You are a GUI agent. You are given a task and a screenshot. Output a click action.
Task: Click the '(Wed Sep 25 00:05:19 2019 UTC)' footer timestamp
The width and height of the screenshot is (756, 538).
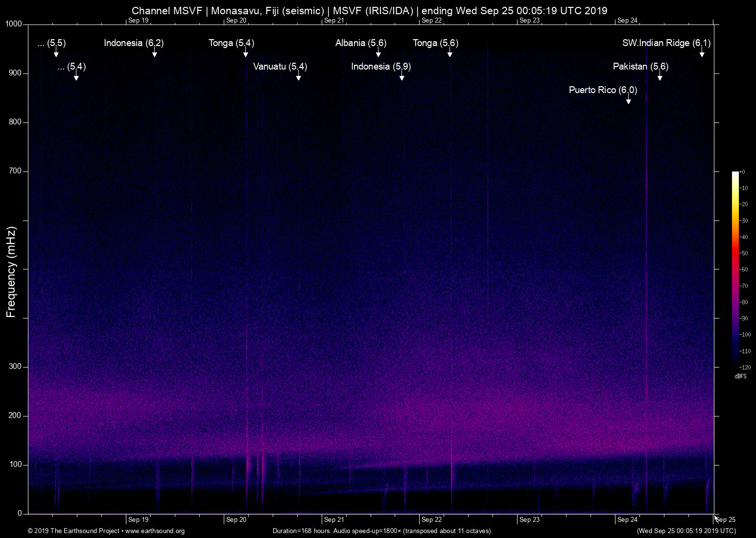click(x=686, y=531)
